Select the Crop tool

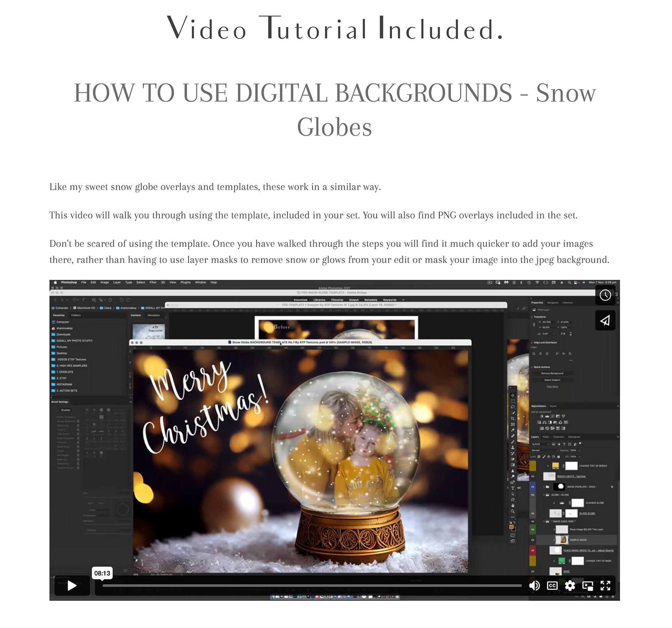pyautogui.click(x=512, y=418)
